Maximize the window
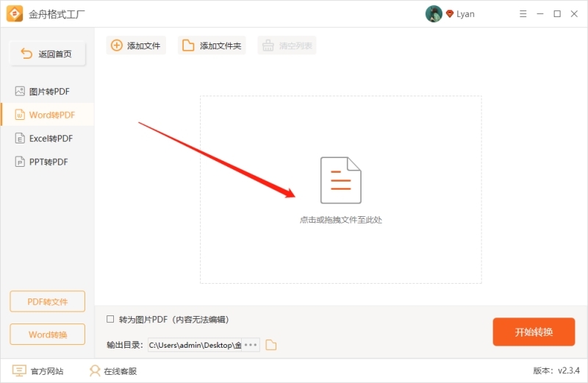588x383 pixels. (557, 14)
